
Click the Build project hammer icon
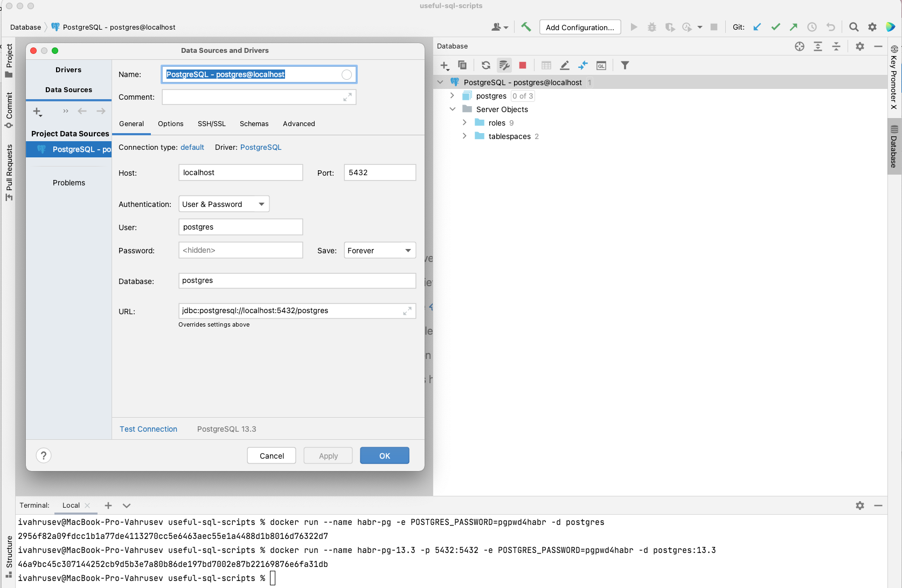(x=526, y=27)
